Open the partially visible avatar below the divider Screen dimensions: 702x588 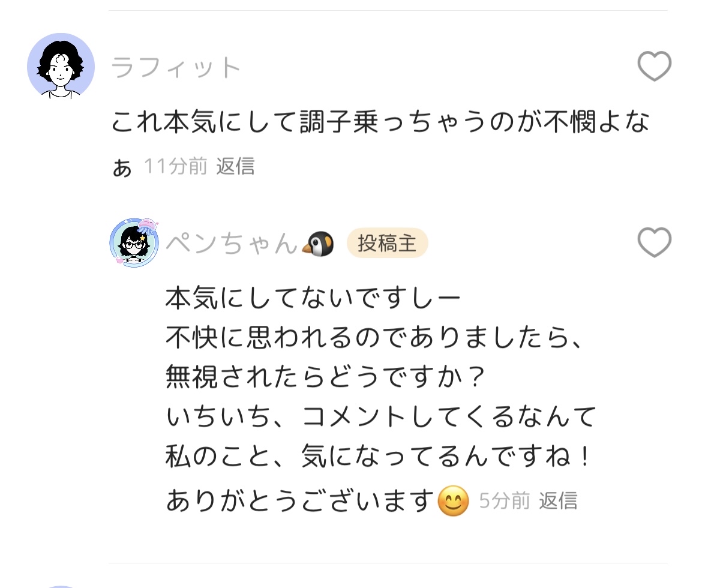(61, 585)
